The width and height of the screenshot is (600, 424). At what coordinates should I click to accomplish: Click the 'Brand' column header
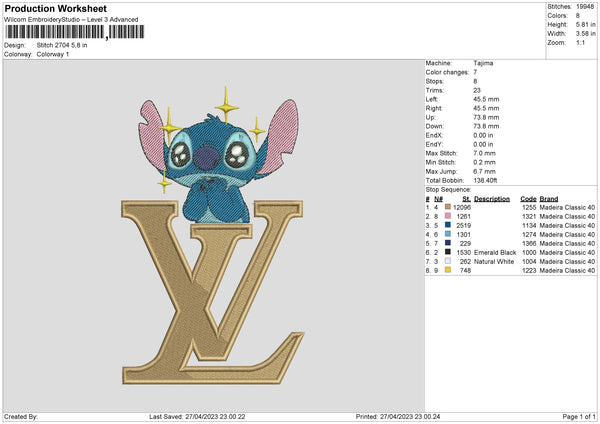[x=549, y=199]
